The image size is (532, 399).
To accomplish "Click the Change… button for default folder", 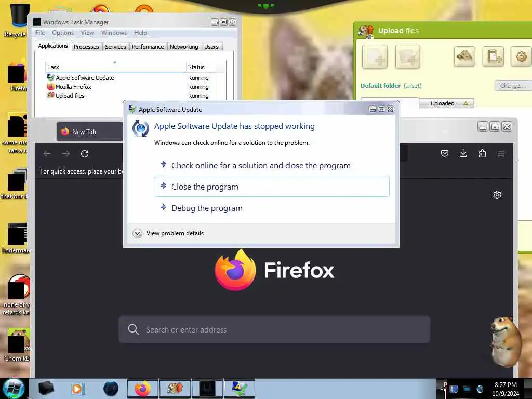I will coord(513,86).
